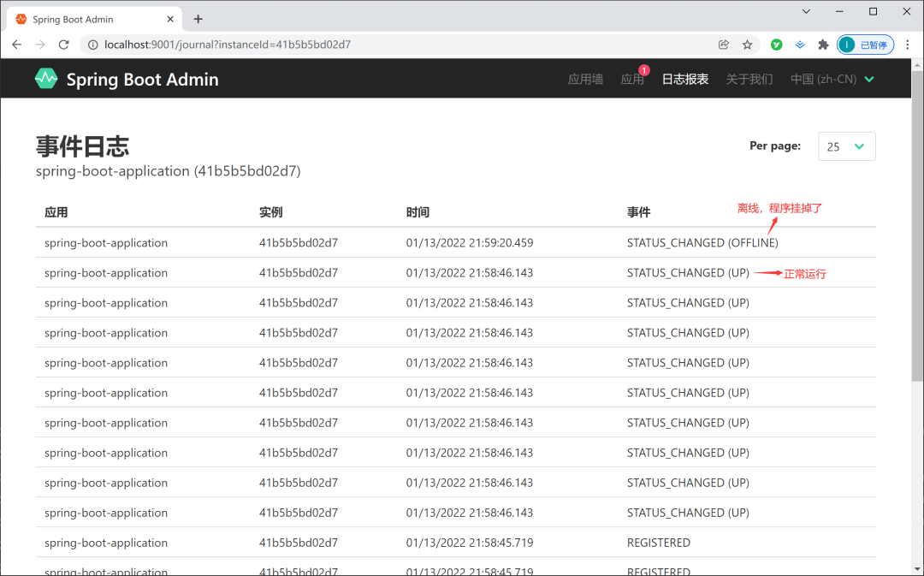The image size is (924, 576).
Task: Open the Chrome three-dot menu
Action: pos(908,45)
